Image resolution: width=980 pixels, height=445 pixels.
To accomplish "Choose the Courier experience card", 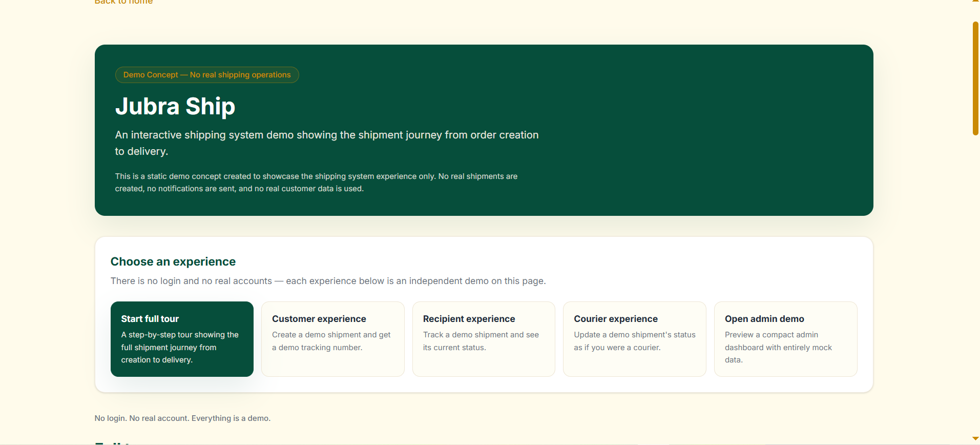I will click(x=634, y=339).
